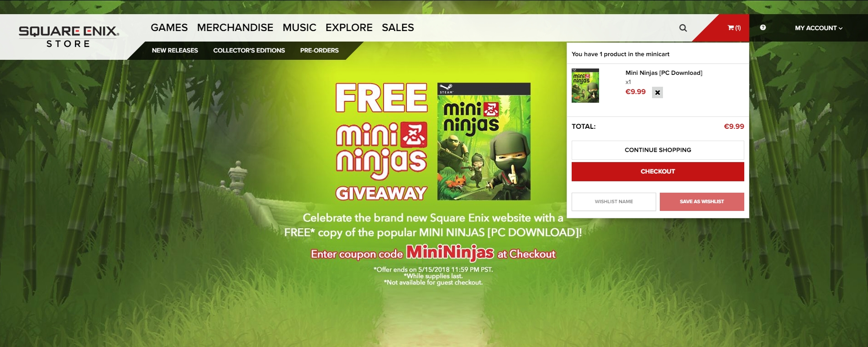The height and width of the screenshot is (347, 868).
Task: Open Collector's Editions tab
Action: tap(249, 50)
